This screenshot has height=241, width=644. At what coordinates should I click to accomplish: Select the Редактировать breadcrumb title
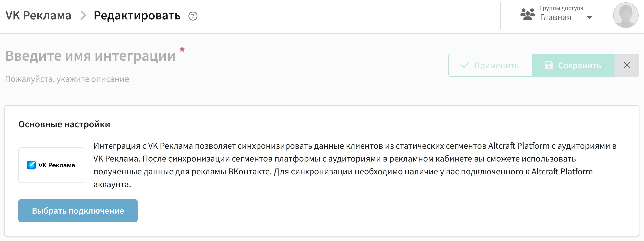point(137,16)
